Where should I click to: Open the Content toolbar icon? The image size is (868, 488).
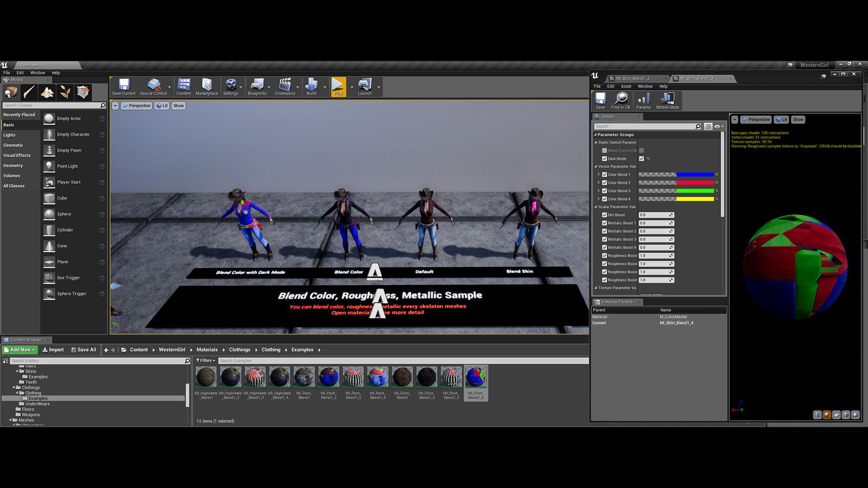tap(184, 87)
